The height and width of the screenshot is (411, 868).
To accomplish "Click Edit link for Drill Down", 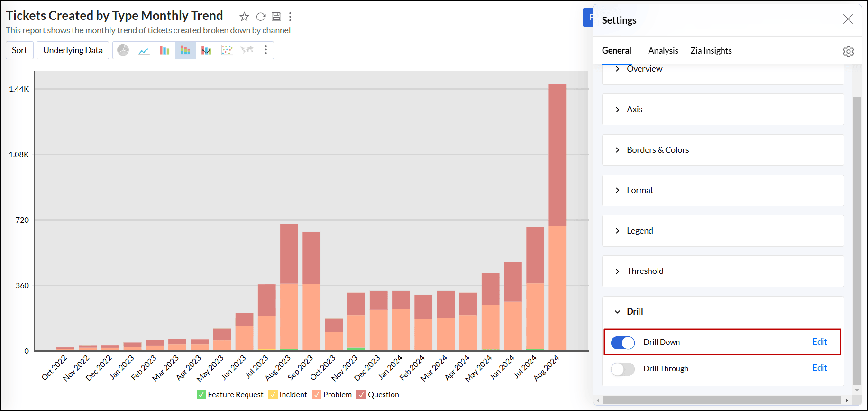I will 819,342.
